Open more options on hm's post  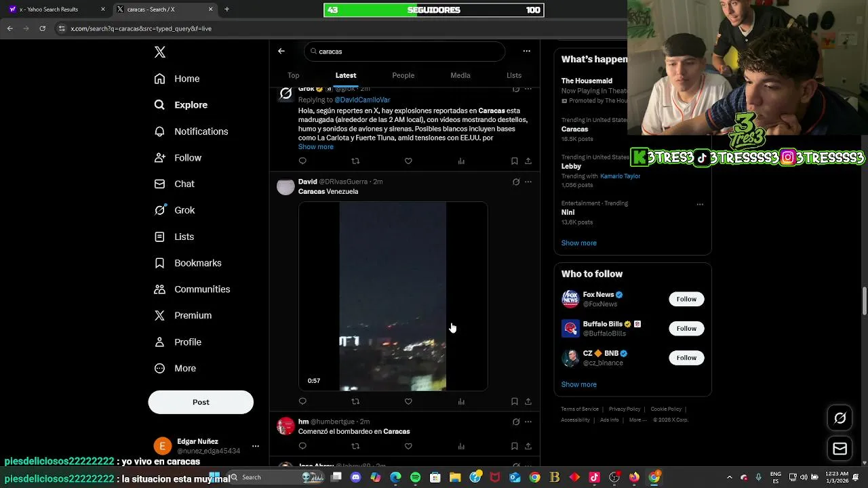[528, 422]
